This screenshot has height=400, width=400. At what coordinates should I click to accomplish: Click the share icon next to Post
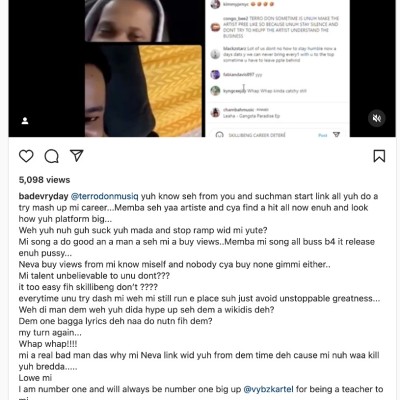pyautogui.click(x=336, y=134)
